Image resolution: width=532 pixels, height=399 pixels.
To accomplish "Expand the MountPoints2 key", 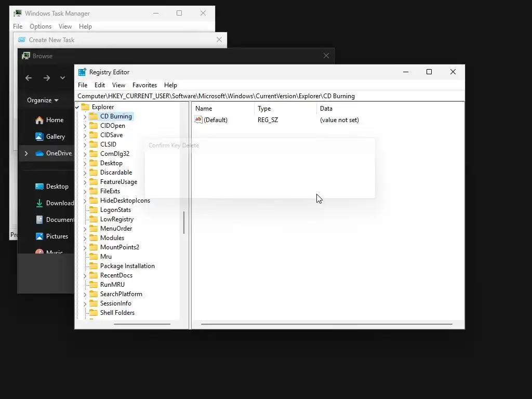I will pyautogui.click(x=85, y=248).
